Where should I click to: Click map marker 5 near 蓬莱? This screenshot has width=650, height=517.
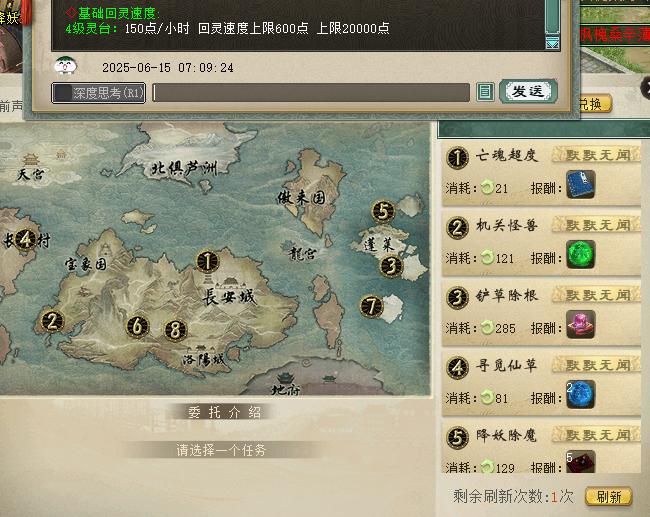point(383,211)
